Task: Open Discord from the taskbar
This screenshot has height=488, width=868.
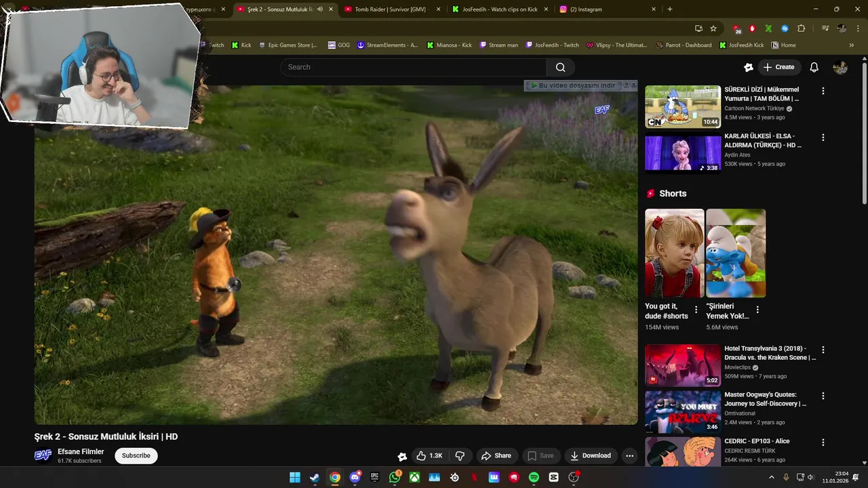Action: (355, 477)
